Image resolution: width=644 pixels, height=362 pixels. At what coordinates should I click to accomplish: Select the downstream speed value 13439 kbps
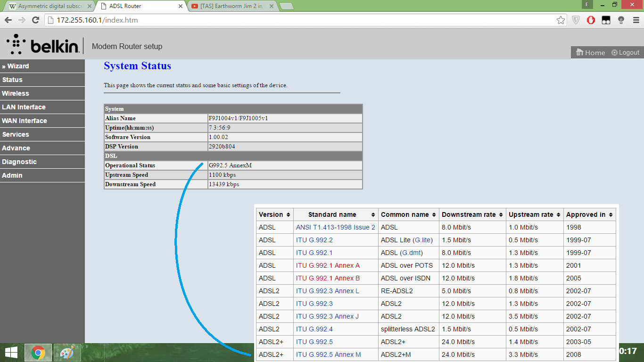(224, 184)
